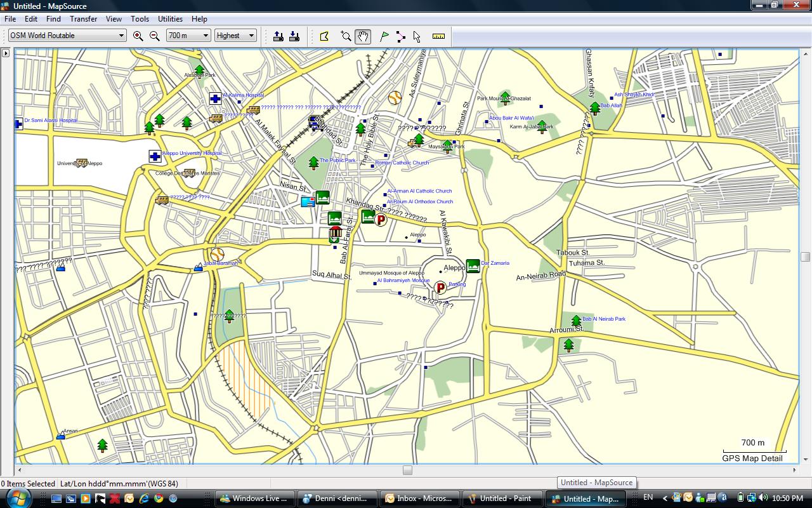The image size is (812, 508).
Task: Click the Bab Al Neirab Park tree icon
Action: 576,321
